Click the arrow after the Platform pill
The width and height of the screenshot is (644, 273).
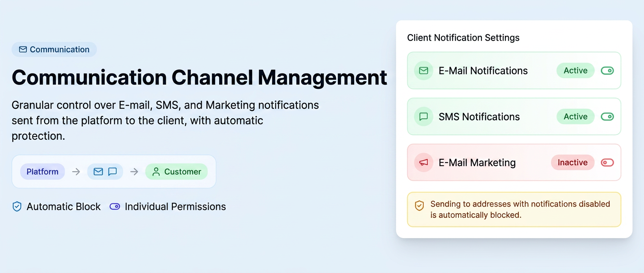tap(76, 172)
